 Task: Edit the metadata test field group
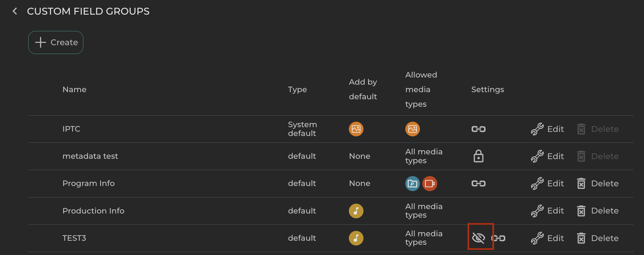tap(547, 156)
